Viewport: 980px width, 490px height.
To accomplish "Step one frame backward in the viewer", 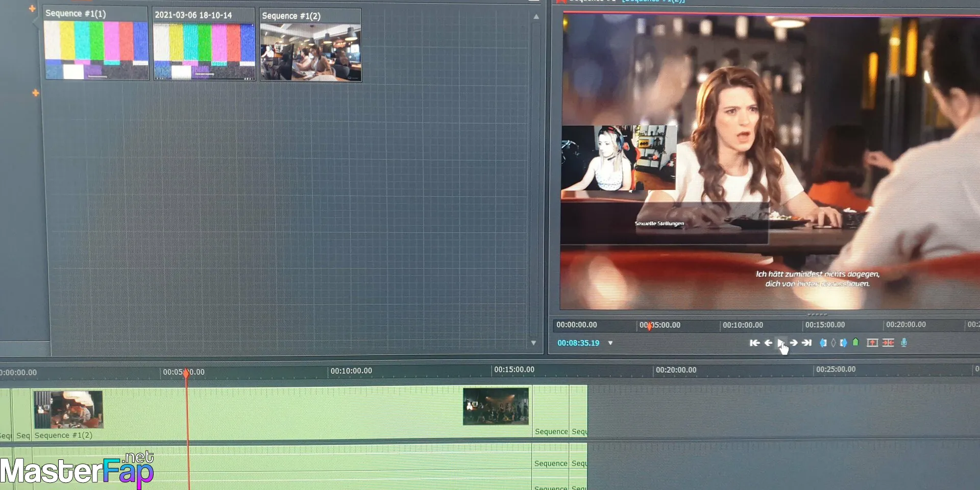I will click(768, 343).
